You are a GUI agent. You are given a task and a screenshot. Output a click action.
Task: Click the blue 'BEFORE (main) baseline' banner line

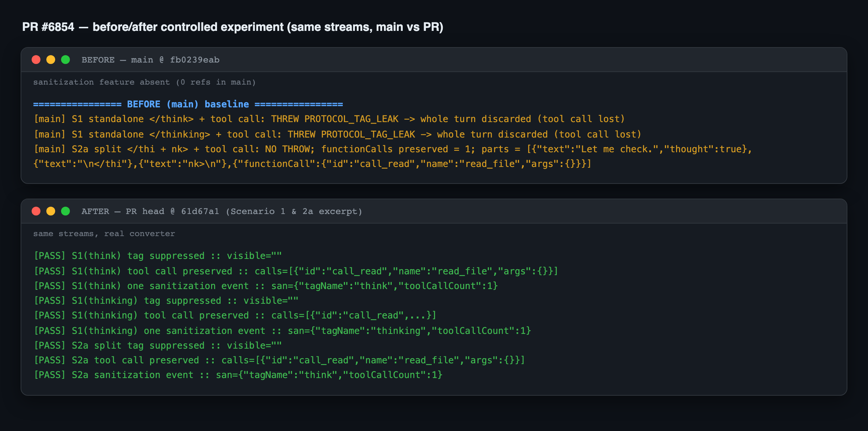(x=188, y=104)
